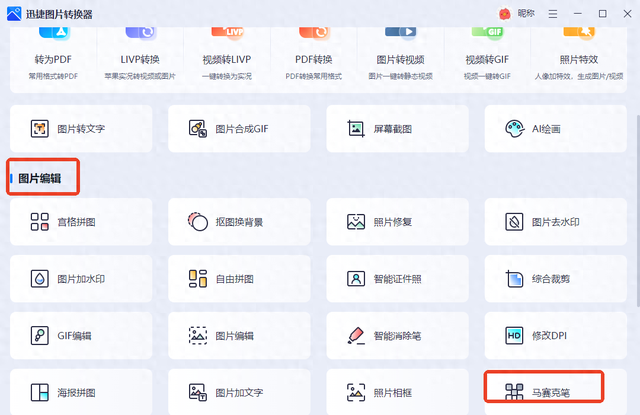The height and width of the screenshot is (415, 640).
Task: Click the 照片相框 frame icon
Action: [356, 393]
